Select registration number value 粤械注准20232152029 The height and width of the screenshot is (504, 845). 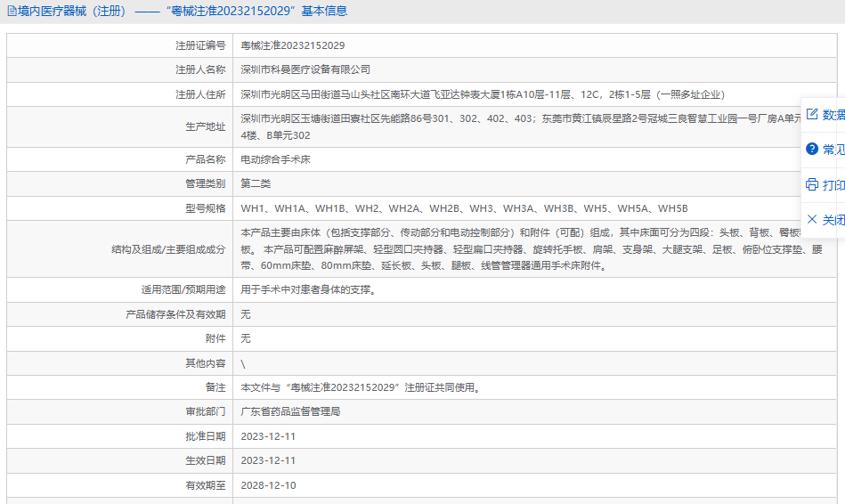tap(293, 45)
